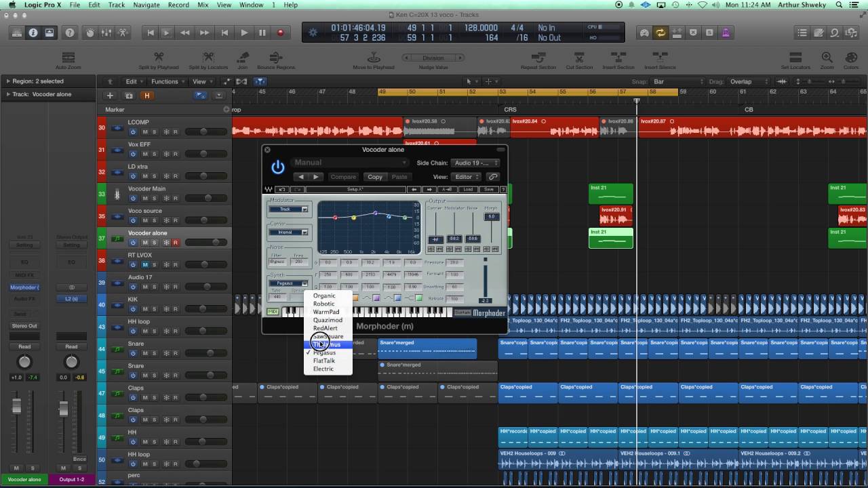Open the plugin View Editor dropdown

pyautogui.click(x=467, y=177)
